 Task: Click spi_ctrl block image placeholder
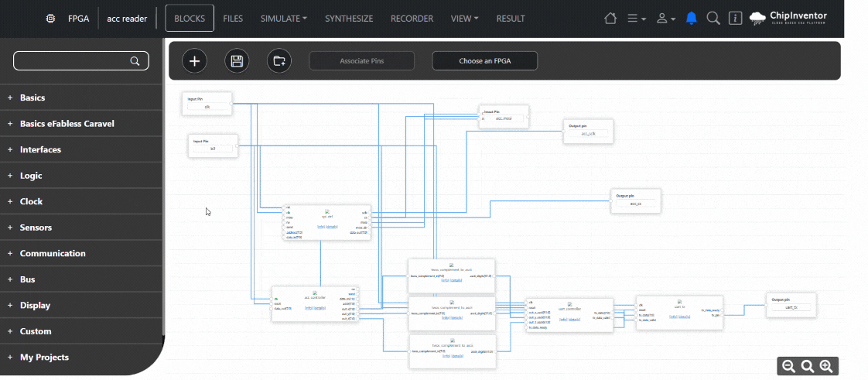(327, 211)
